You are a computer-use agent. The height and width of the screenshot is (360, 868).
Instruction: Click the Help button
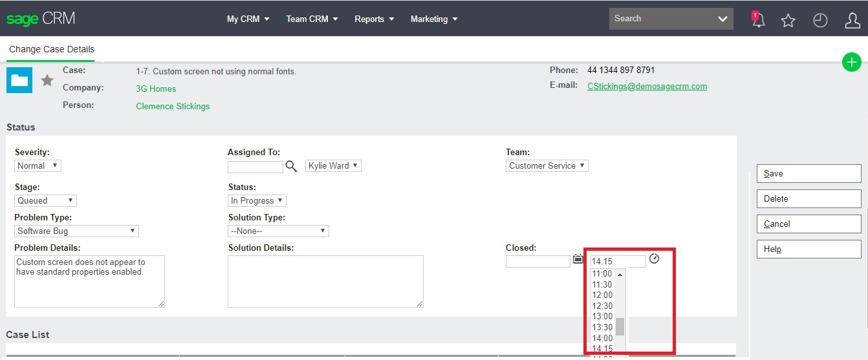click(x=808, y=249)
